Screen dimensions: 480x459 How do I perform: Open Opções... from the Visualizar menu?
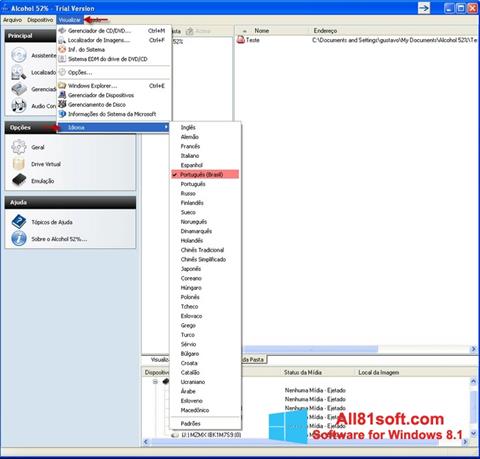tap(113, 72)
